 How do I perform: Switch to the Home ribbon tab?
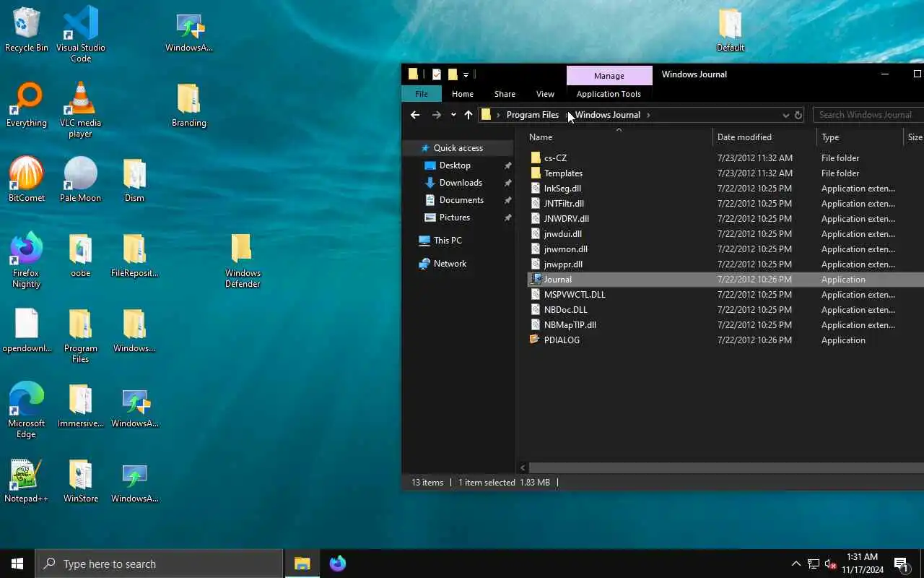coord(463,94)
